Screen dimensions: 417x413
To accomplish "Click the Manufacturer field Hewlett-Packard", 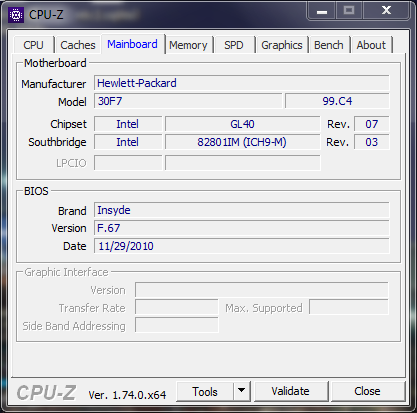I will click(242, 83).
